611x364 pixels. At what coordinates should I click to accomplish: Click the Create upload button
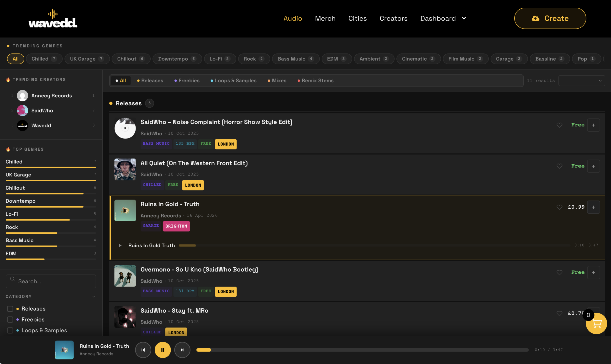tap(550, 18)
